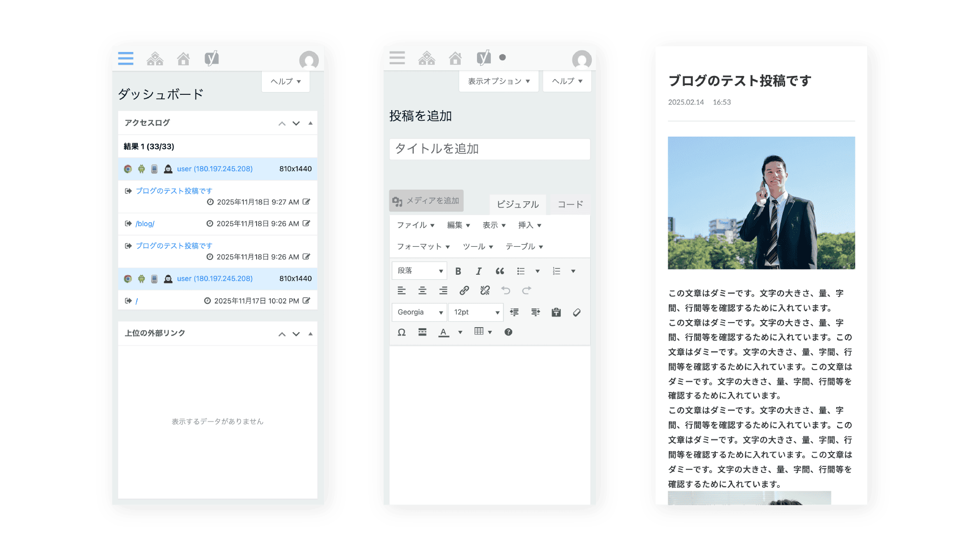Screen dimensions: 980x551
Task: Insert a blockquote with the quote icon
Action: point(499,271)
